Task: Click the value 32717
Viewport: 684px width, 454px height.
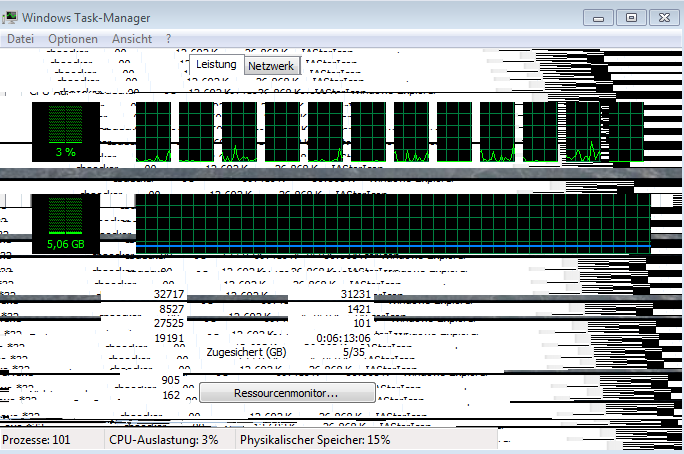Action: coord(169,294)
